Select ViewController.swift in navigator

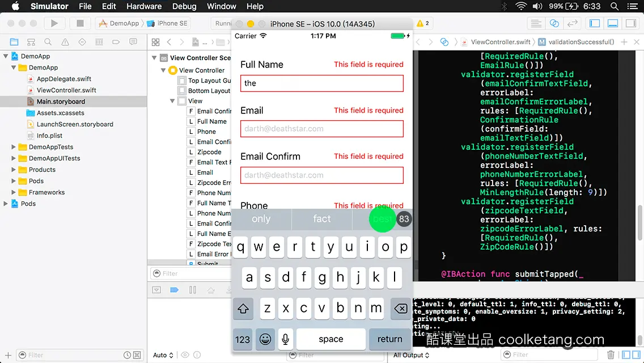coord(66,90)
